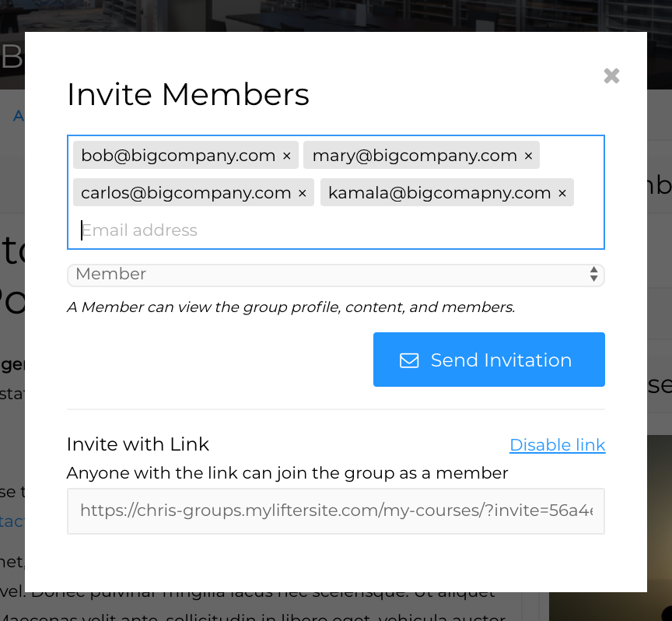Click the Invite Members title
Screen dimensions: 672x621
(x=188, y=94)
